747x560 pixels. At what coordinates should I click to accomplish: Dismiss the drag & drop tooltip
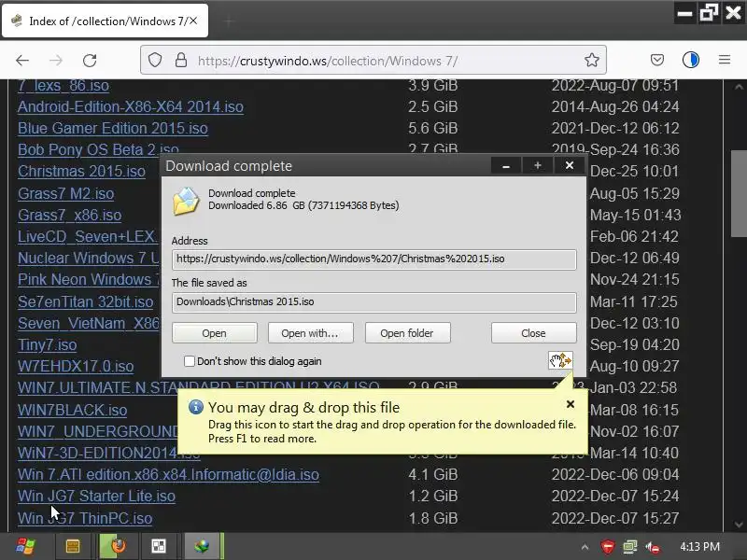coord(571,404)
